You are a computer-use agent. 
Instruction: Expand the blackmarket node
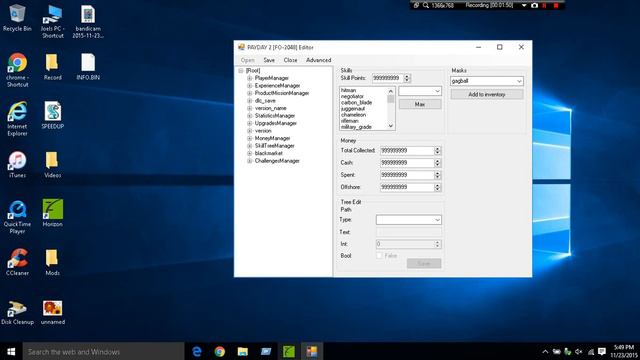[x=249, y=153]
